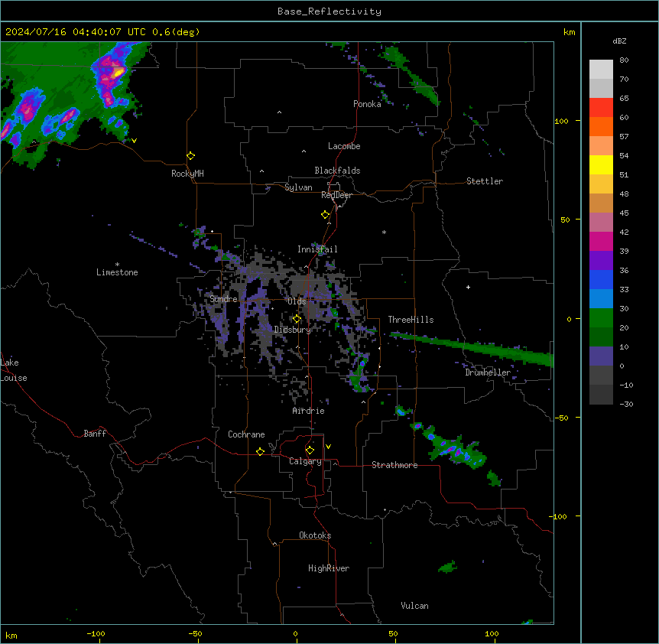
Task: Click the Airdrie city label
Action: coord(308,411)
